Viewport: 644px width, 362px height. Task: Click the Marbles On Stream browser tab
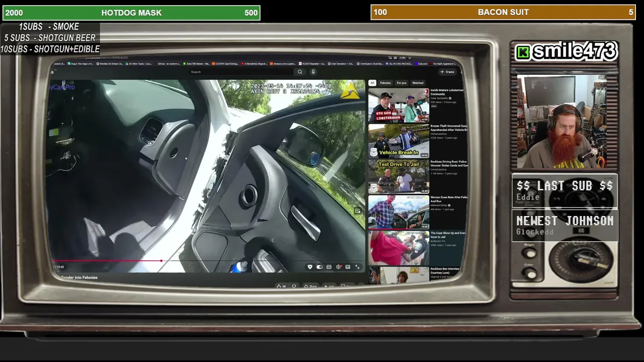(x=110, y=64)
